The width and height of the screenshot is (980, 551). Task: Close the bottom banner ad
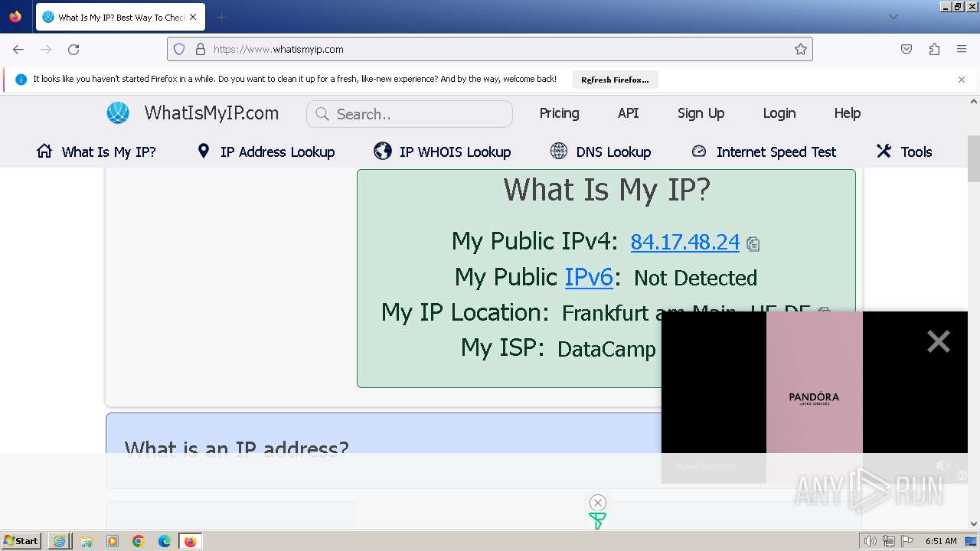pos(597,503)
